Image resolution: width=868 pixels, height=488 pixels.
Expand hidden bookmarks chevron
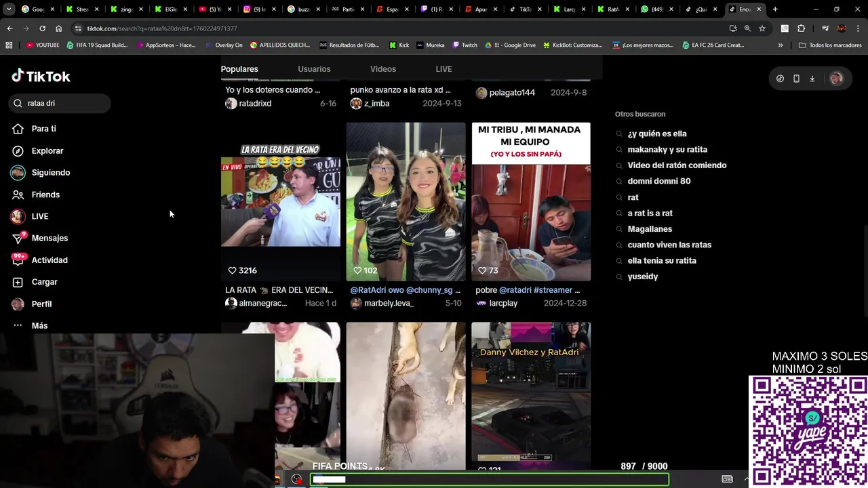781,45
